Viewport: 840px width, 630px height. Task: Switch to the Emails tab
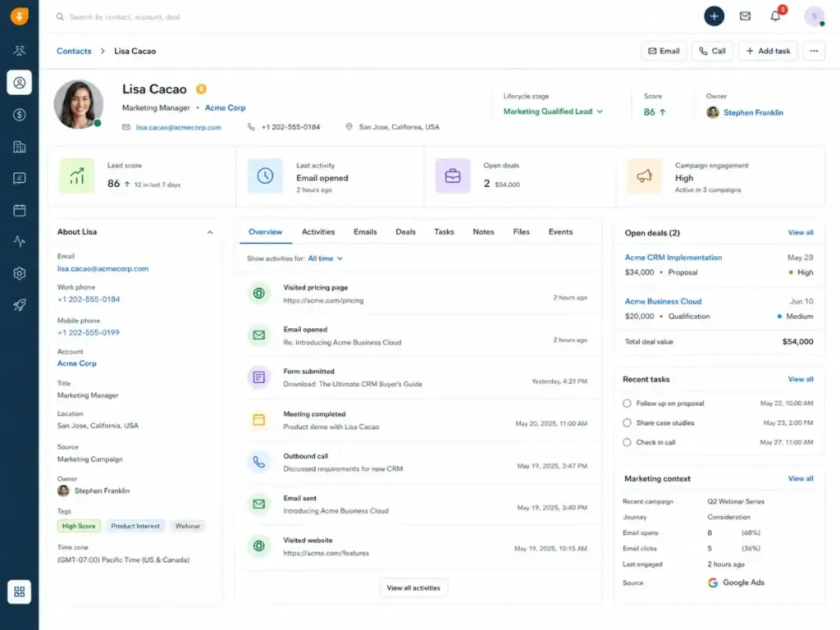pyautogui.click(x=365, y=231)
